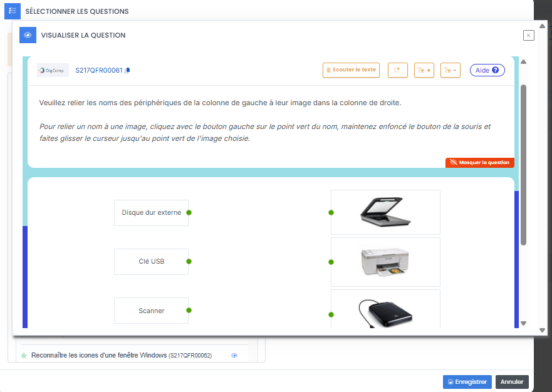Decrease text size with T- button
This screenshot has height=392, width=552.
pyautogui.click(x=450, y=70)
